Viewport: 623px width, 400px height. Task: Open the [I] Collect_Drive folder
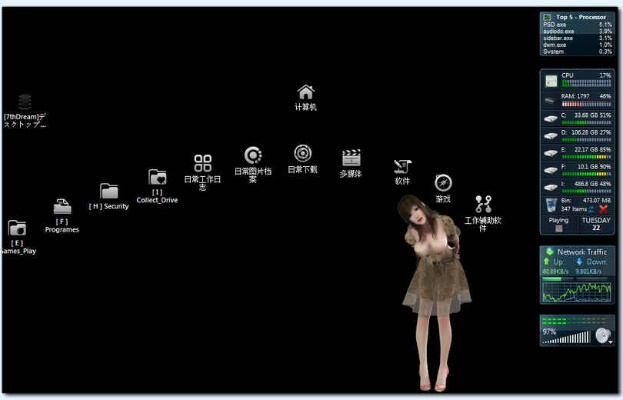tap(157, 177)
